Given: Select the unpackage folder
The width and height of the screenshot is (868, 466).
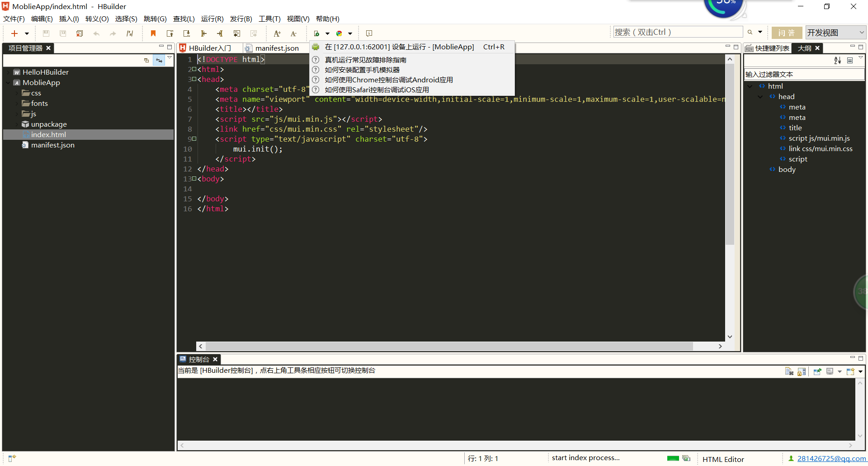Looking at the screenshot, I should 49,124.
